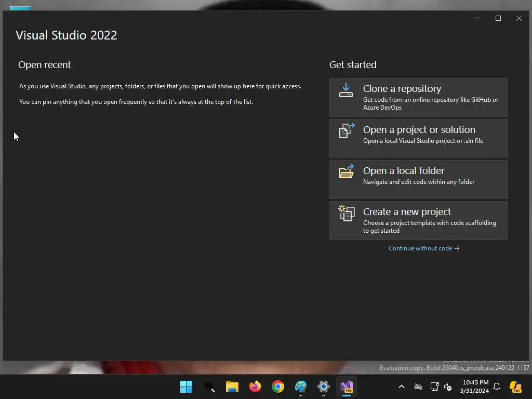Image resolution: width=532 pixels, height=399 pixels.
Task: Launch Firefox from the taskbar
Action: tap(255, 387)
